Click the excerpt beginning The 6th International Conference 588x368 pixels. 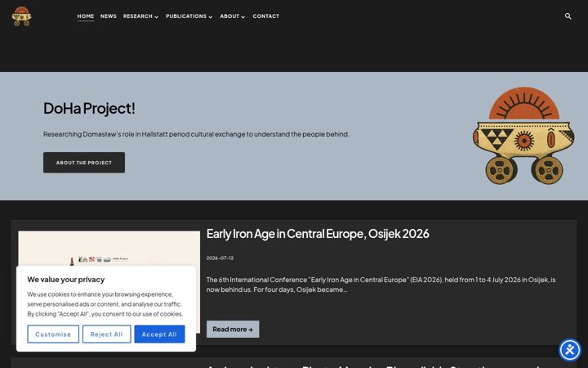pyautogui.click(x=381, y=285)
